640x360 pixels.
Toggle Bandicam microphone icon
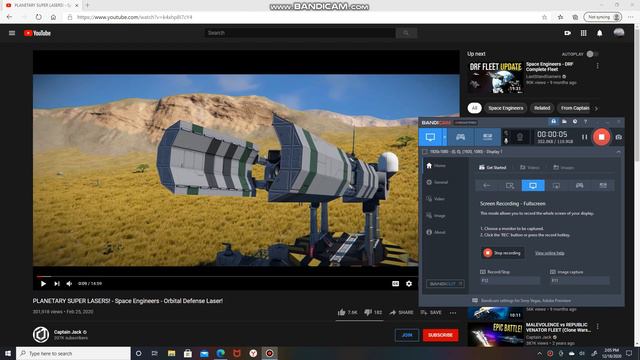507,140
